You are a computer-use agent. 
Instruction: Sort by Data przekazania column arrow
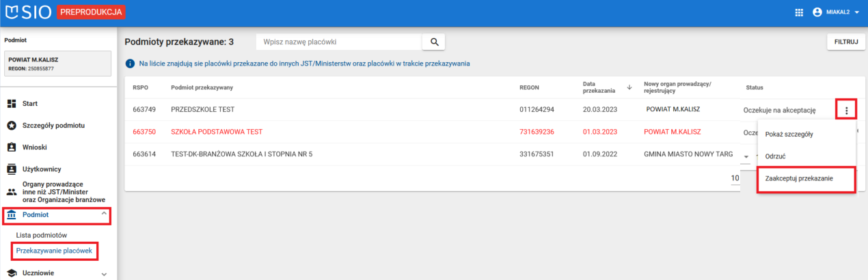coord(629,87)
